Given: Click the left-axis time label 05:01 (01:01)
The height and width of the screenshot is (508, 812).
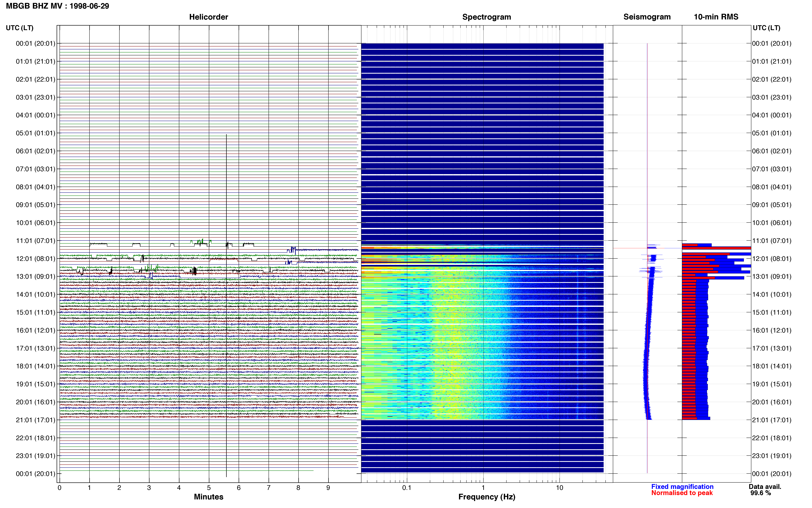Looking at the screenshot, I should coord(36,133).
